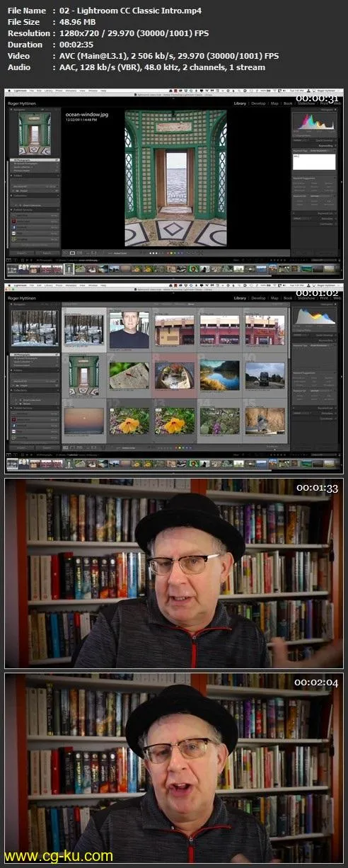Select the bird photo in the grid
This screenshot has height=868, width=348.
tap(265, 421)
